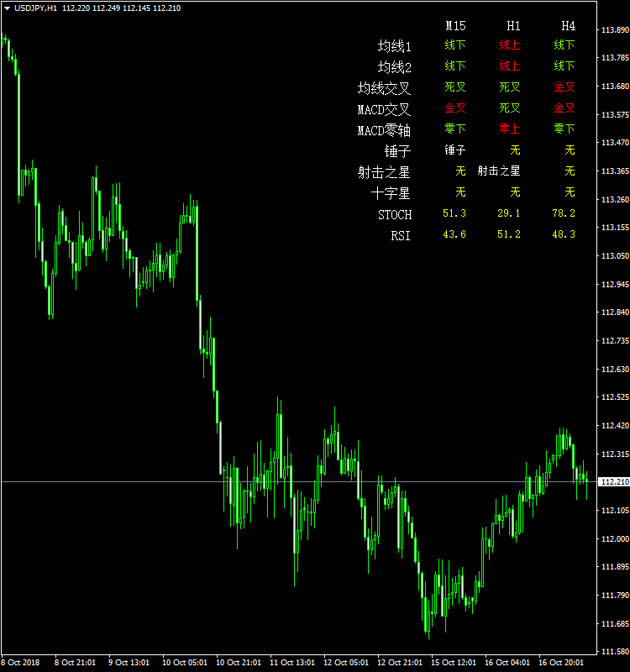This screenshot has height=672, width=630.
Task: Click H4 线下 in 均线1 row
Action: point(564,45)
